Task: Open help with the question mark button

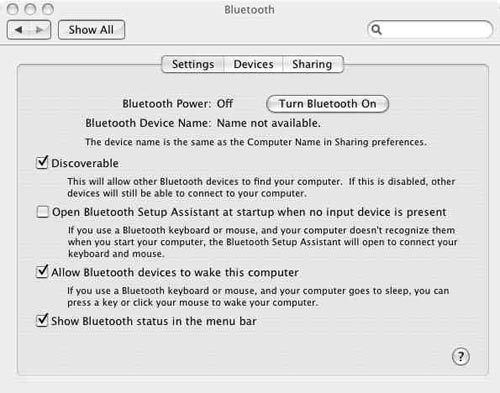Action: point(461,357)
